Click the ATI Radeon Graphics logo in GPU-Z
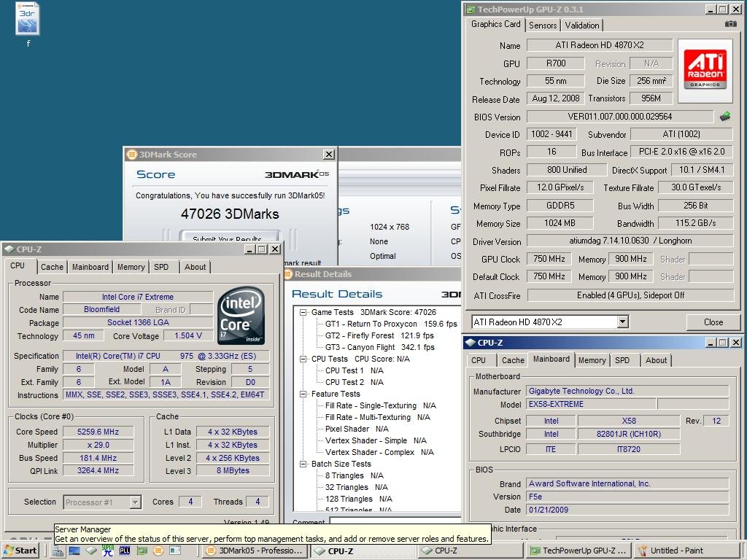This screenshot has height=560, width=747. click(x=703, y=69)
